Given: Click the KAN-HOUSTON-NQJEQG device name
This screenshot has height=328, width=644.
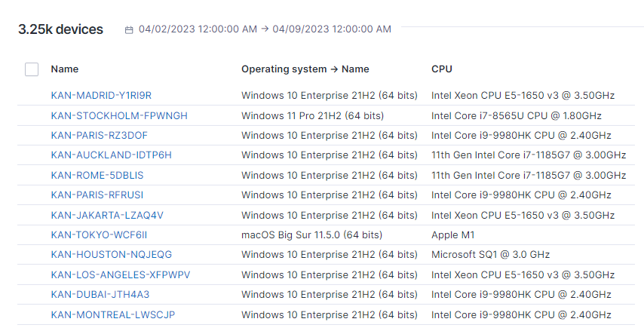Looking at the screenshot, I should point(112,255).
